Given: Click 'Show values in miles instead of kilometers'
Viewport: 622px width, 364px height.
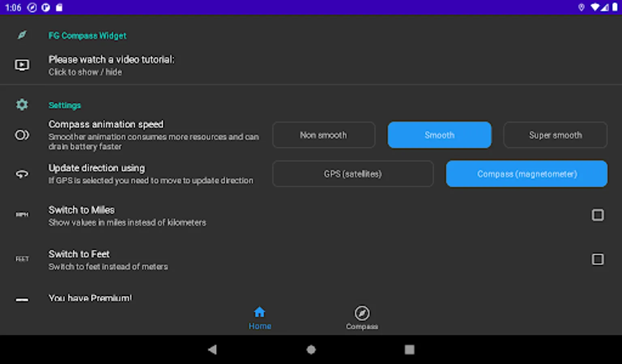Looking at the screenshot, I should point(127,222).
